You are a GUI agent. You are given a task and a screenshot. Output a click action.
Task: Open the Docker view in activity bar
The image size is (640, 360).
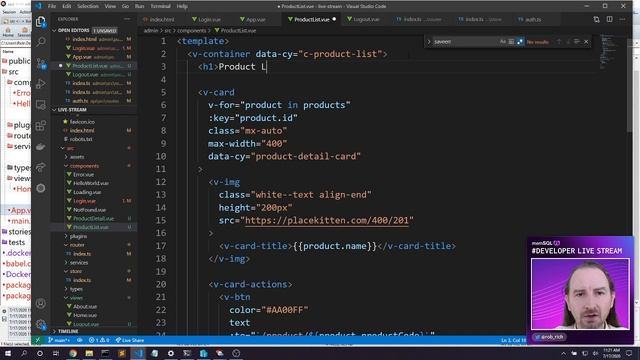coord(41,147)
